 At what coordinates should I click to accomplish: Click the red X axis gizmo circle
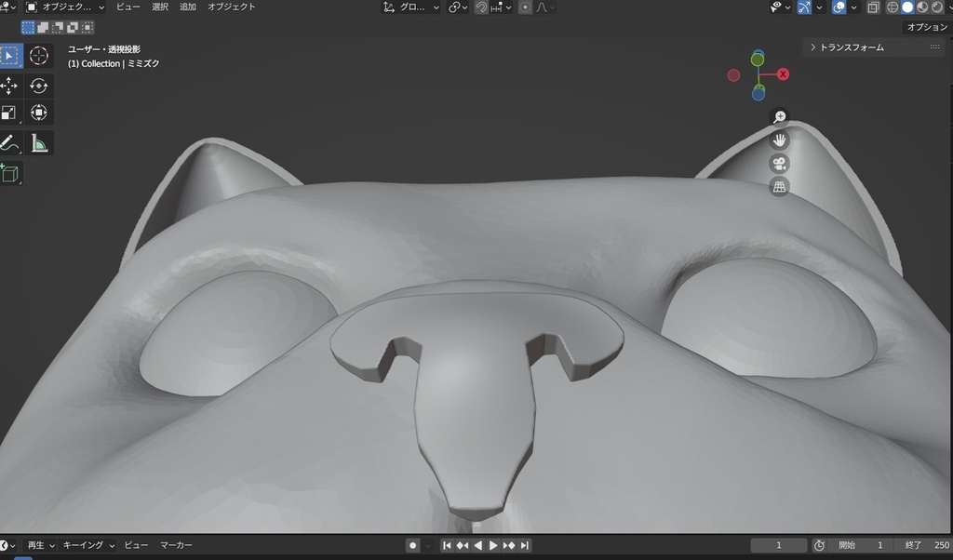[x=783, y=74]
